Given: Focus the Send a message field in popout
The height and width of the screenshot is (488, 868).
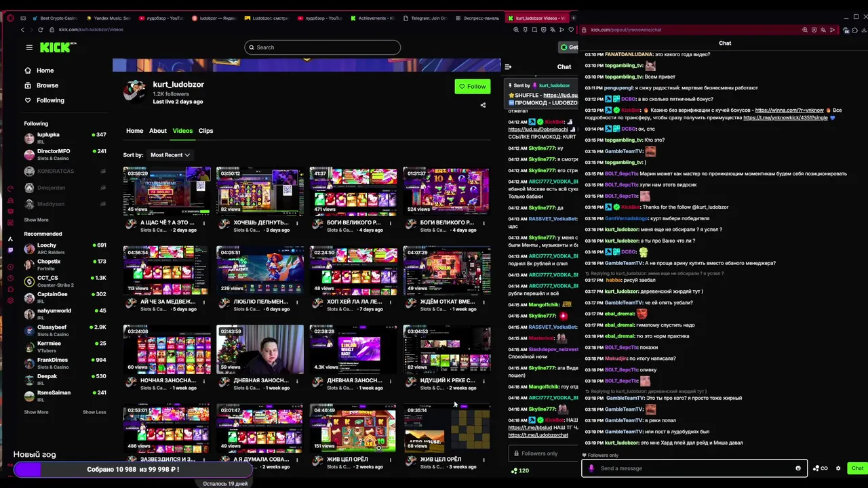Looking at the screenshot, I should point(694,468).
